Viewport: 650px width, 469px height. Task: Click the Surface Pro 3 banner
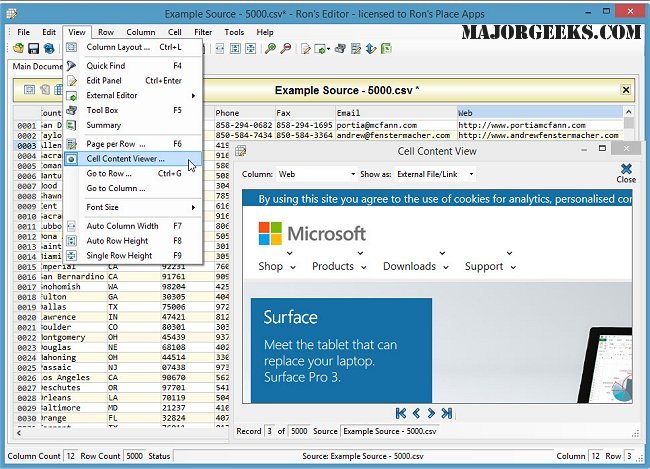tap(341, 350)
